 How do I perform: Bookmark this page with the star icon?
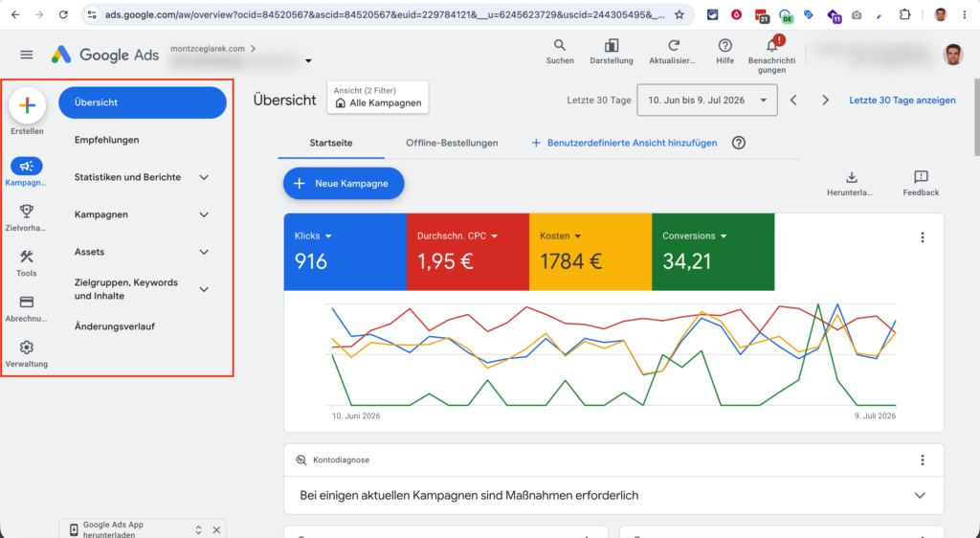point(679,15)
